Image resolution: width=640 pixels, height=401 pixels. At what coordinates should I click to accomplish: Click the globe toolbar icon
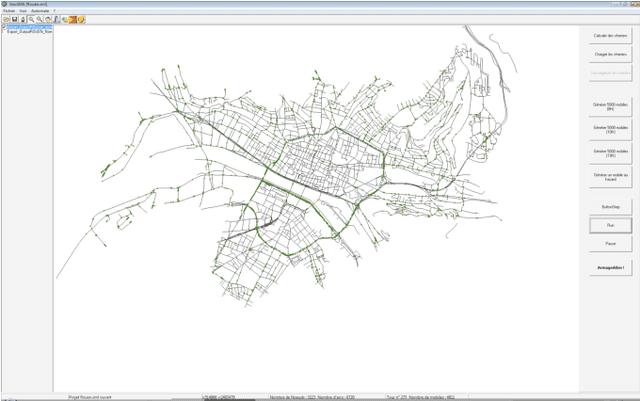click(64, 19)
